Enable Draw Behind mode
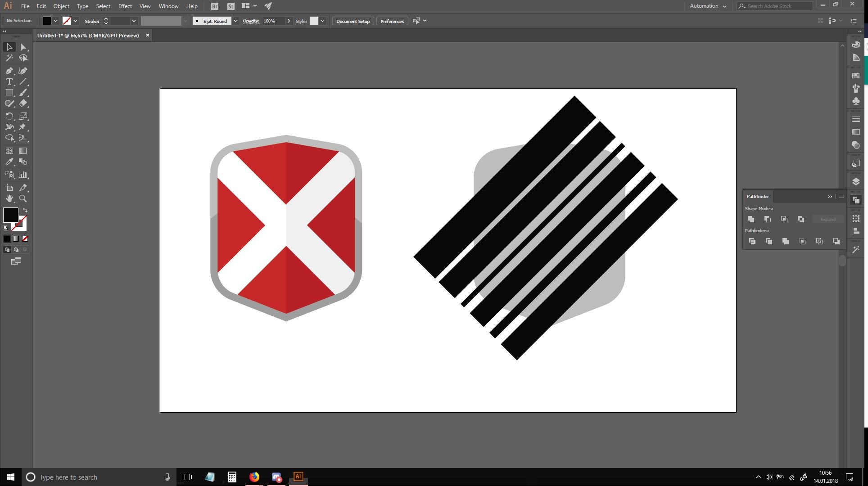 pyautogui.click(x=16, y=250)
